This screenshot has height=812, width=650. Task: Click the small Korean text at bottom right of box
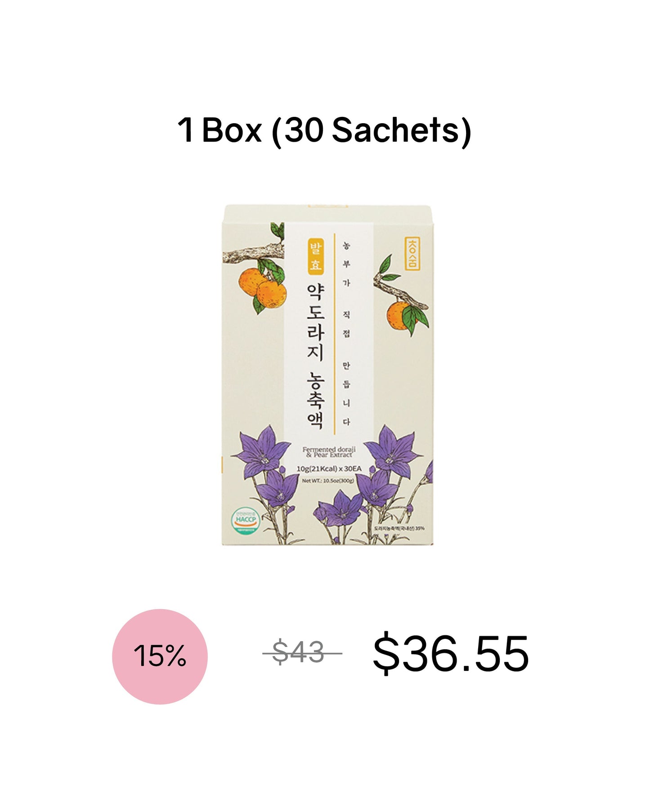click(399, 528)
